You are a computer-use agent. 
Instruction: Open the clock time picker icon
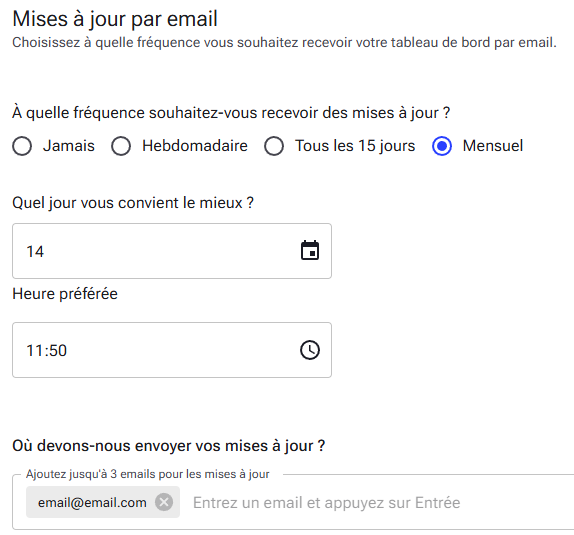310,350
